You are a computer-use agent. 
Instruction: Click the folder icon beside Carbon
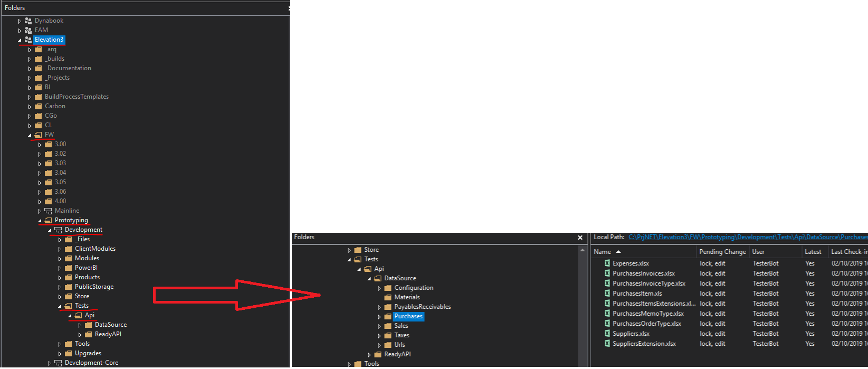coord(39,106)
